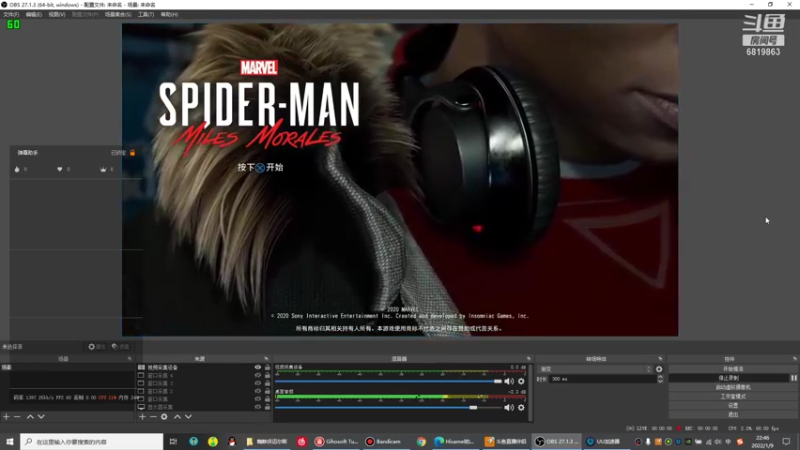Open source 属性 button above scenes panel
Screen dimensions: 800x450
point(96,346)
